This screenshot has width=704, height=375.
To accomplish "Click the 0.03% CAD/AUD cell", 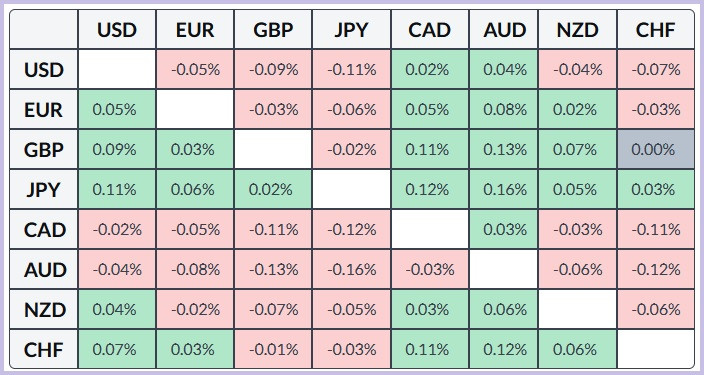I will (x=504, y=229).
